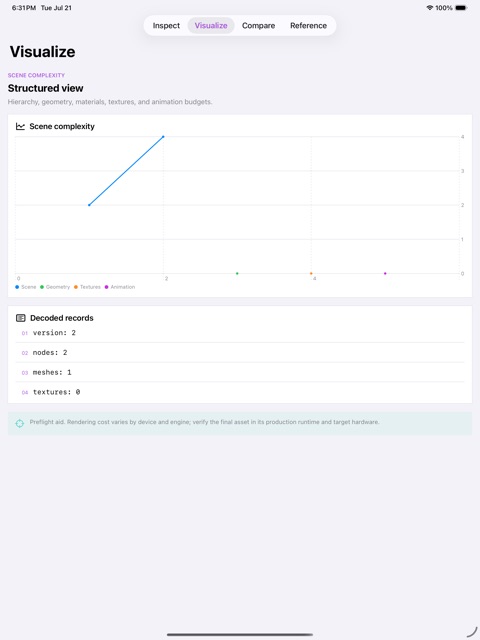Click the green Geometry data point on chart
The height and width of the screenshot is (640, 480).
point(237,273)
